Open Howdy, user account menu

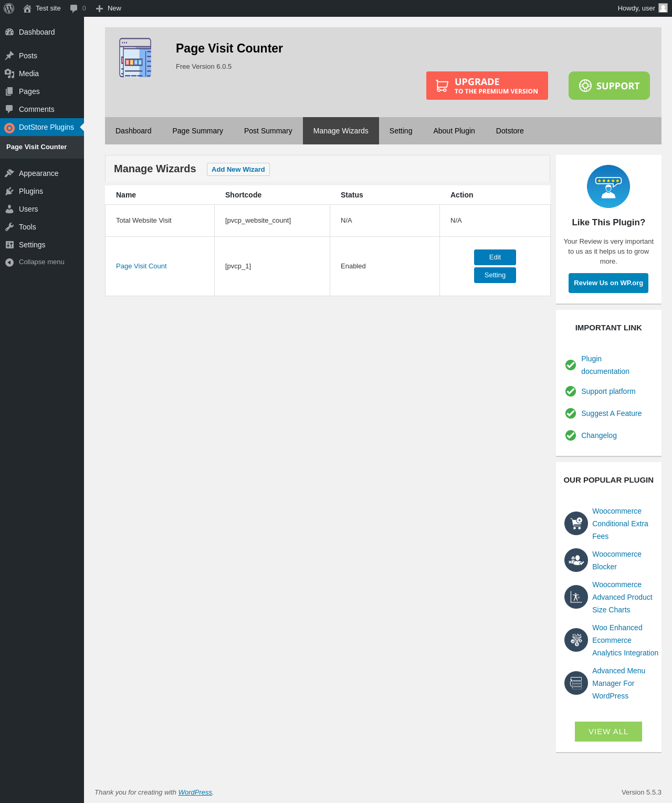pyautogui.click(x=642, y=8)
